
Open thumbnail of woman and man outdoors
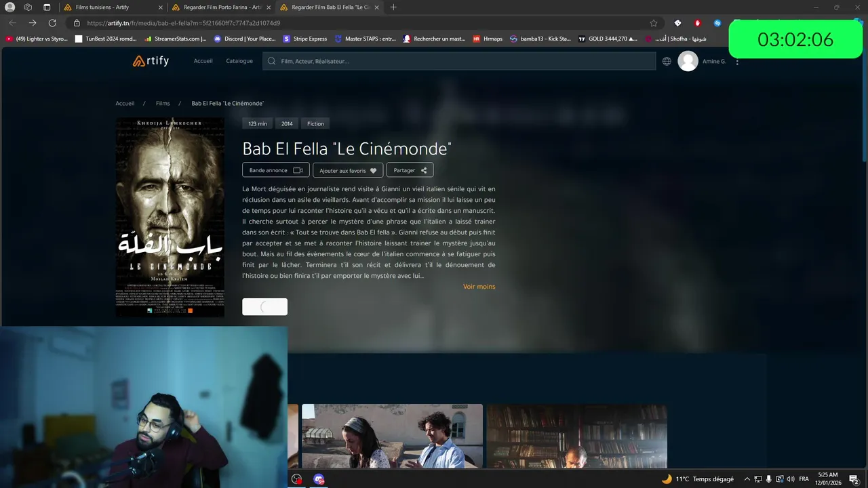(392, 436)
